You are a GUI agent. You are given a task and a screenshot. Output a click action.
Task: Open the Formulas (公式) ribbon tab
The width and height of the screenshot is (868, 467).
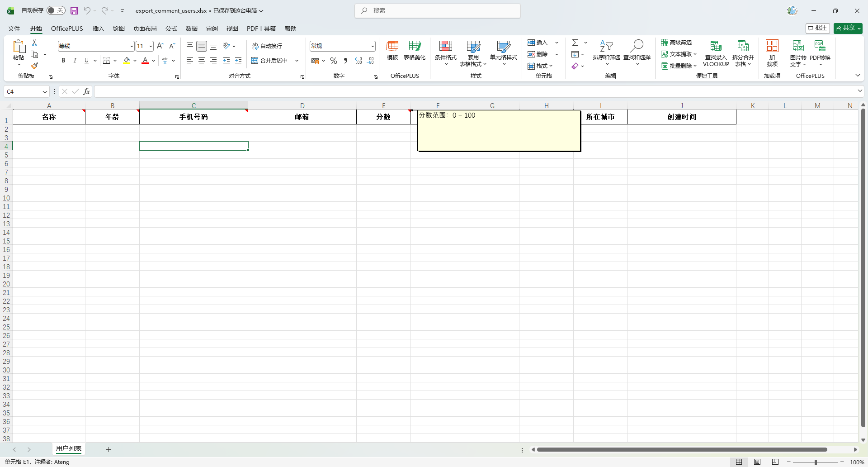171,29
